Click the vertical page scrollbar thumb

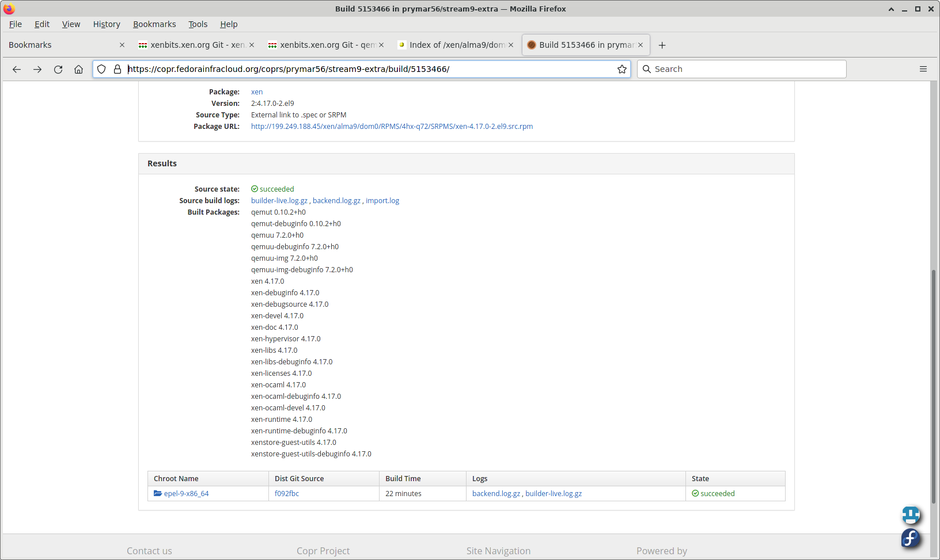(x=934, y=386)
